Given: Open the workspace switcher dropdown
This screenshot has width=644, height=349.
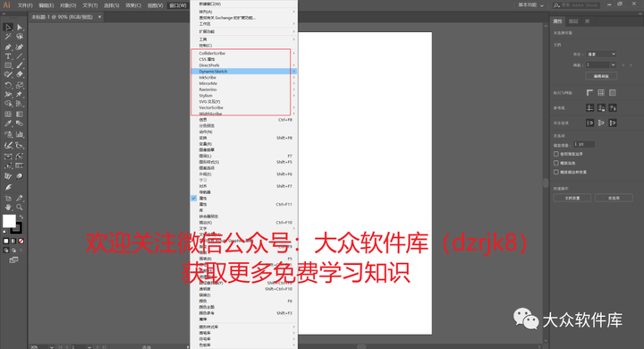Looking at the screenshot, I should point(531,5).
